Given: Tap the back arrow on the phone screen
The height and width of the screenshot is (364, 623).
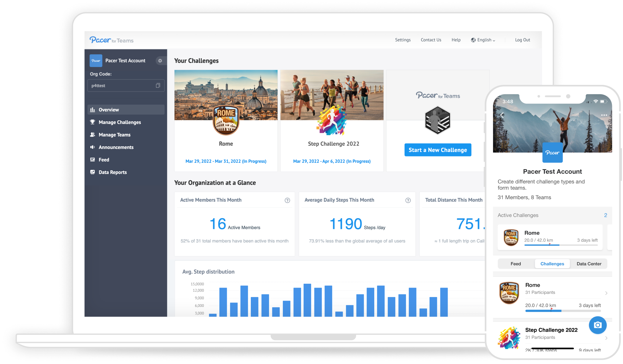Looking at the screenshot, I should click(x=502, y=115).
